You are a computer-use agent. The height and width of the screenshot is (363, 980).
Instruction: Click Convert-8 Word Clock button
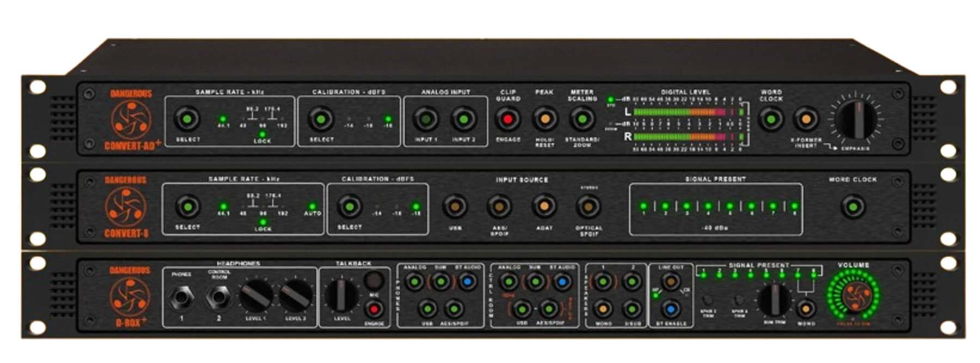[x=853, y=207]
